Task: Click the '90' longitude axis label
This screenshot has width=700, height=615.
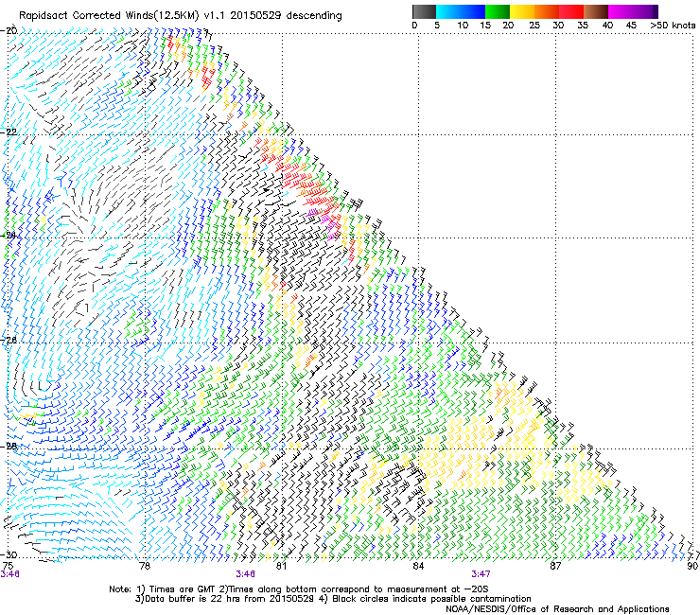Action: pos(692,566)
